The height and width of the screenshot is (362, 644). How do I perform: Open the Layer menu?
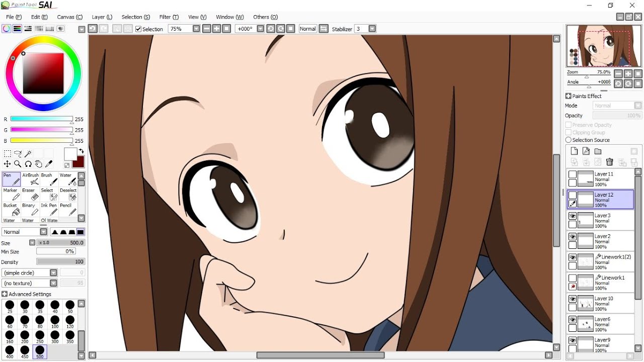coord(102,17)
